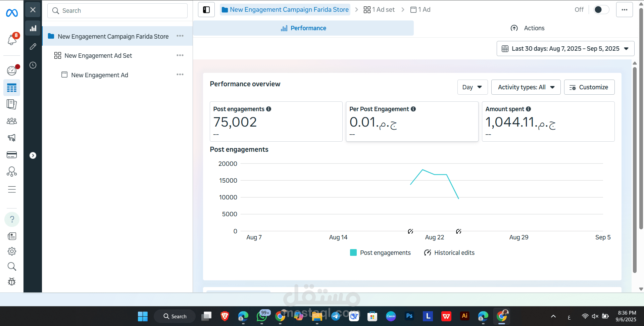Click the Customize button

click(x=589, y=87)
